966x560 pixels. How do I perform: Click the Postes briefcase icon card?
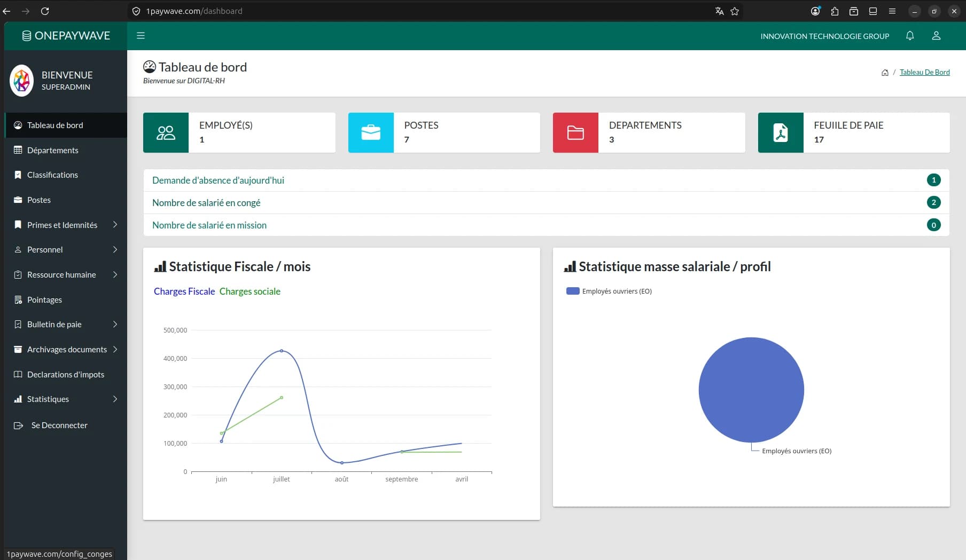pyautogui.click(x=371, y=132)
